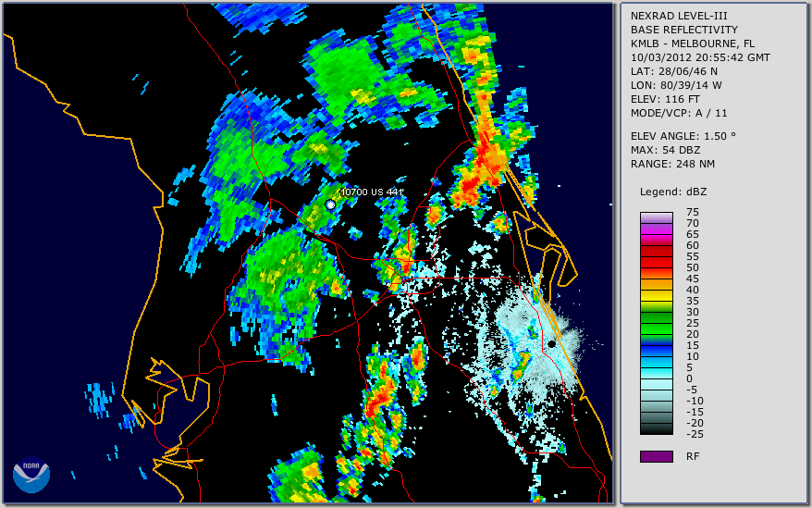This screenshot has height=508, width=812.
Task: Click 'RANGE: 248 NM' text
Action: pos(672,165)
